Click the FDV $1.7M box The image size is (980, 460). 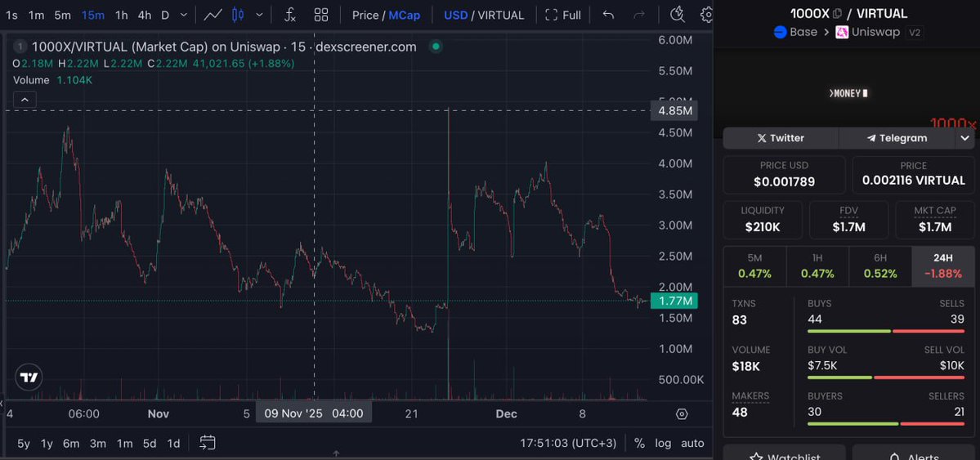point(848,220)
